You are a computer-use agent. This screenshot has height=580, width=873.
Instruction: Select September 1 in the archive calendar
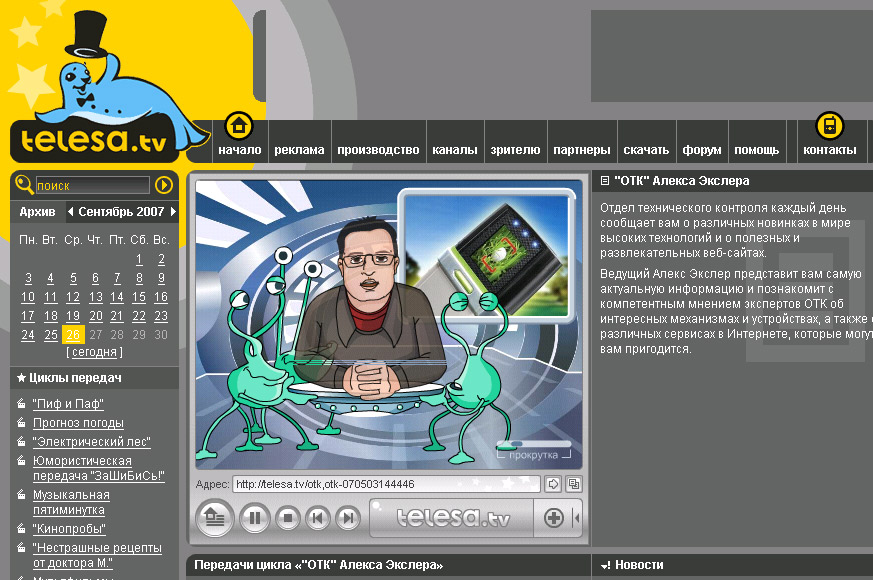[x=139, y=259]
